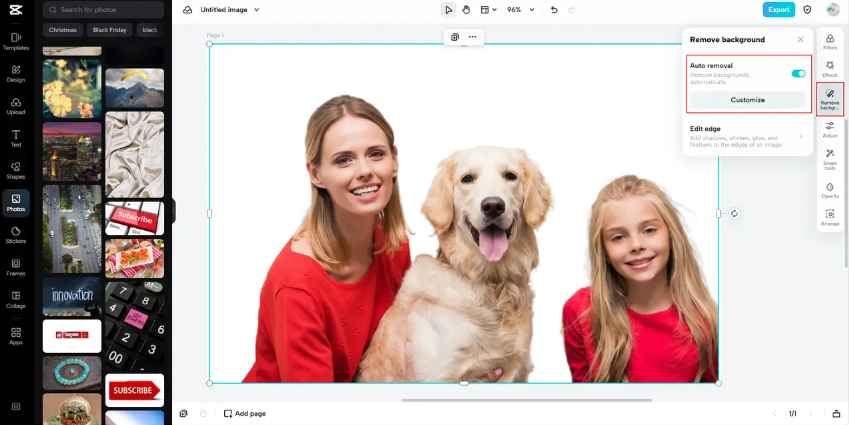The image size is (849, 425).
Task: Select the red Subscribe keyboard key thumbnail
Action: (x=134, y=218)
